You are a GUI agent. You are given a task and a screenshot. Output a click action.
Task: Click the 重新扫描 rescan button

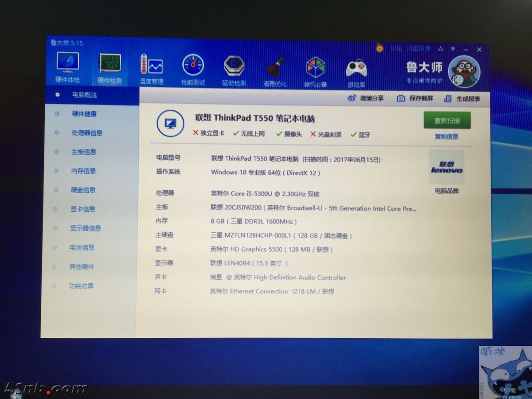447,120
